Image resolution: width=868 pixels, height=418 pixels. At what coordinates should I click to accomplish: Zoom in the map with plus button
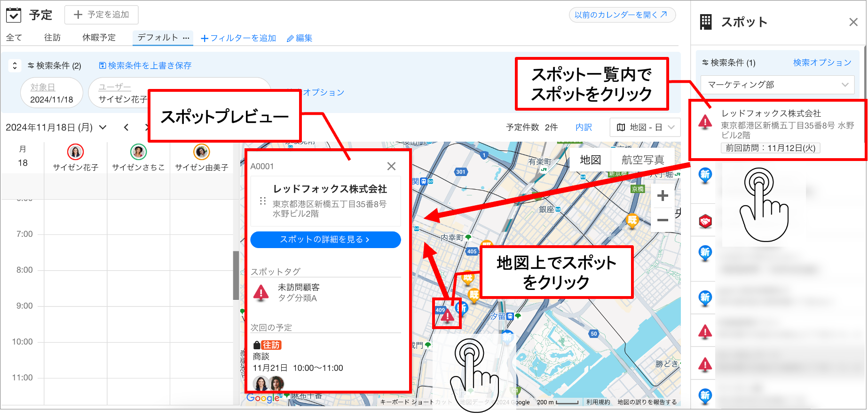[x=663, y=195]
